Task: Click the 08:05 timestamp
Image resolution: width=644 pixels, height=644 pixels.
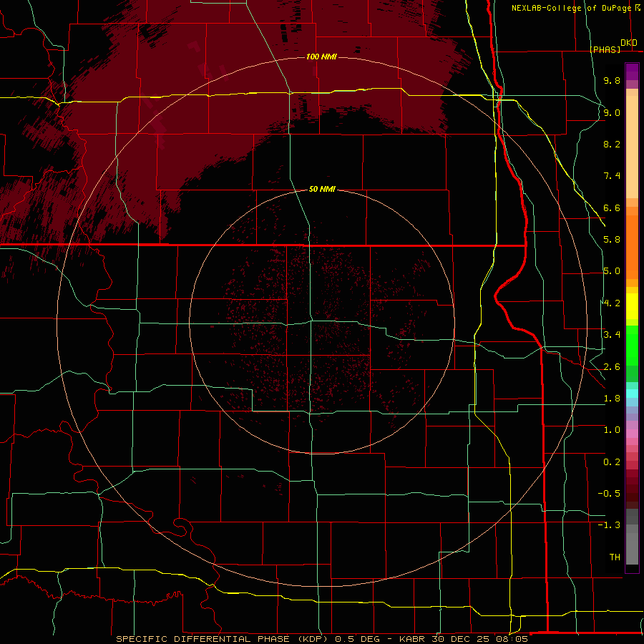Action: 513,639
